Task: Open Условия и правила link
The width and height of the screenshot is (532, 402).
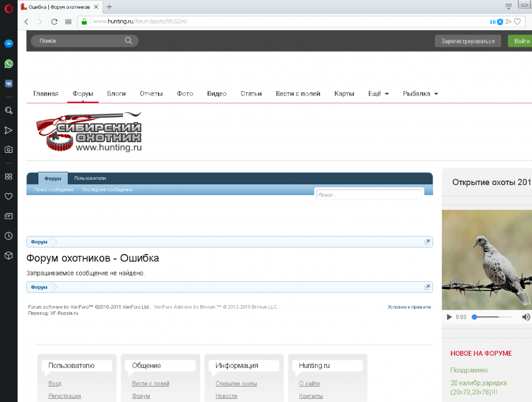Action: (409, 307)
